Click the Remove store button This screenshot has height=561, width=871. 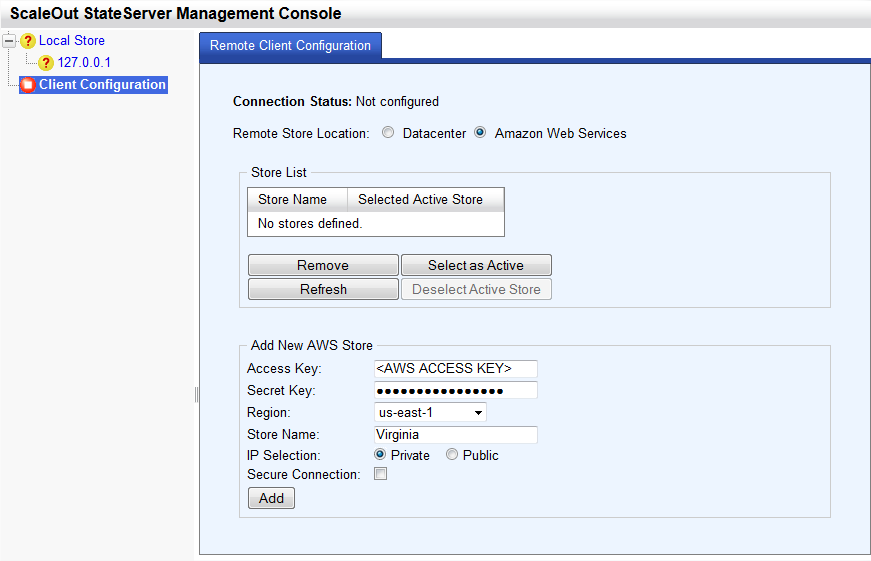323,265
